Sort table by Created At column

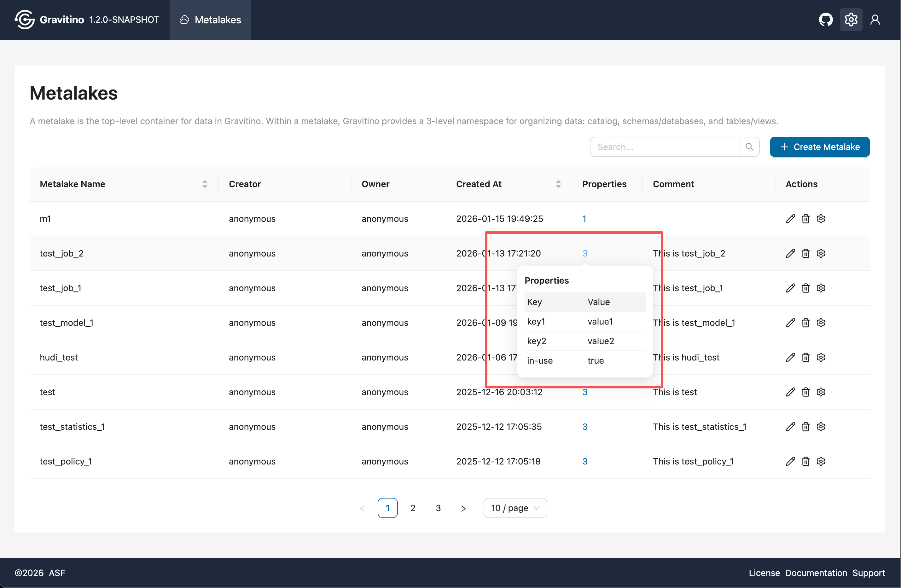coord(558,184)
